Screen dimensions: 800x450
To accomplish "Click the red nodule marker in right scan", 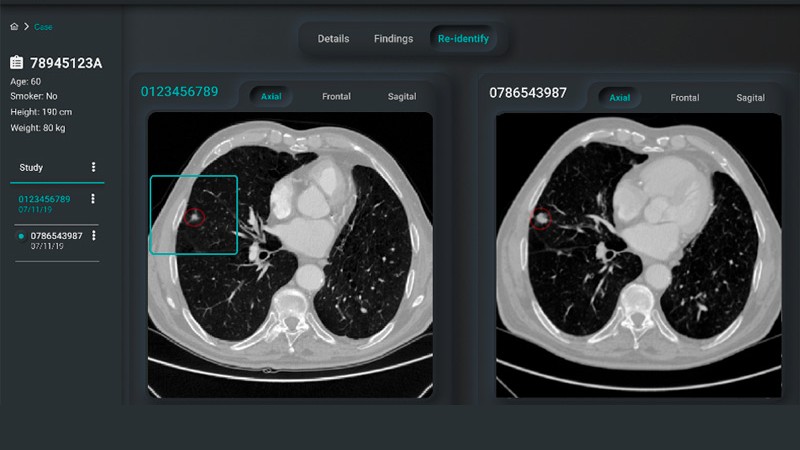I will pos(541,217).
